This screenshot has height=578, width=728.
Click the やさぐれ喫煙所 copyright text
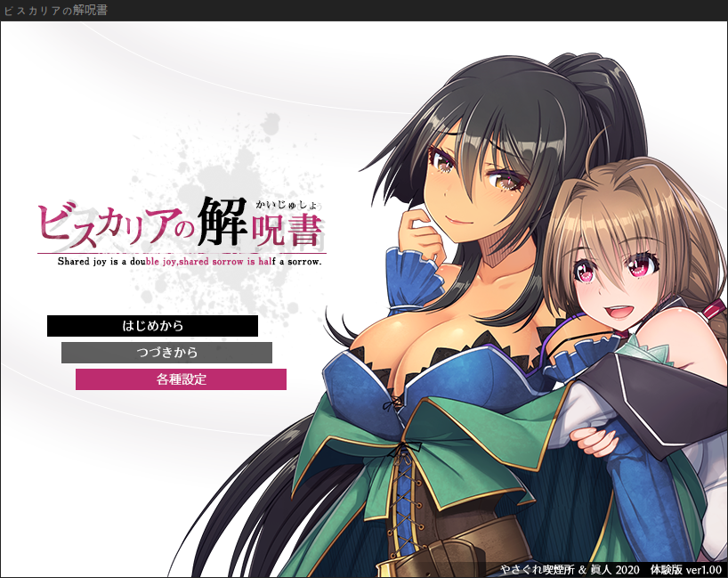pos(558,568)
